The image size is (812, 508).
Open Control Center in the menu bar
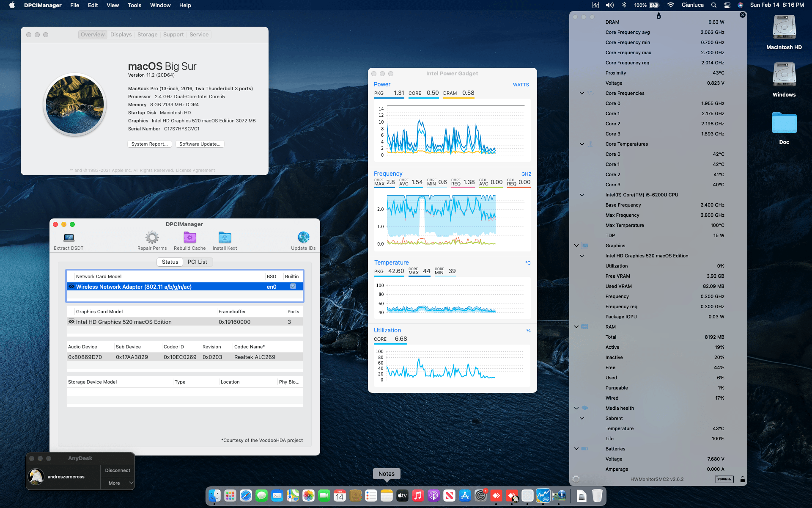tap(727, 5)
